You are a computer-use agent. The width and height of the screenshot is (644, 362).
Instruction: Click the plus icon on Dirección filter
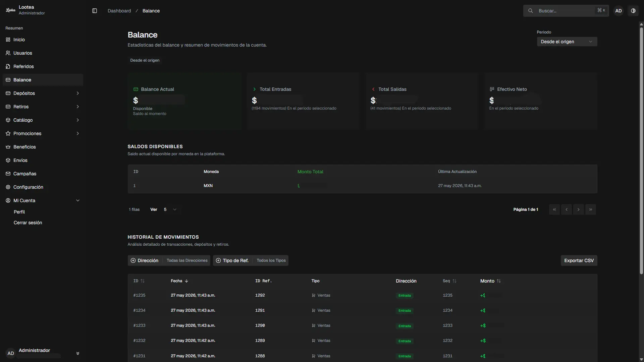point(133,260)
